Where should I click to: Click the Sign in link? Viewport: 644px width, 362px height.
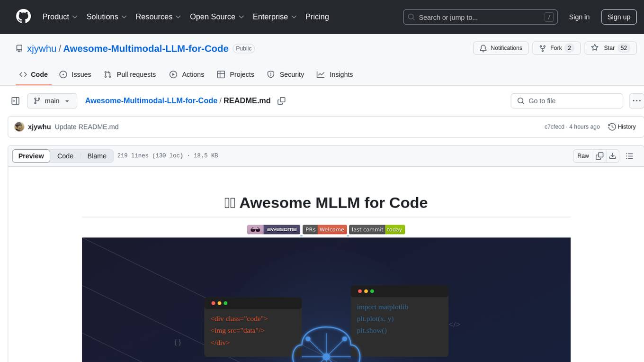tap(579, 17)
